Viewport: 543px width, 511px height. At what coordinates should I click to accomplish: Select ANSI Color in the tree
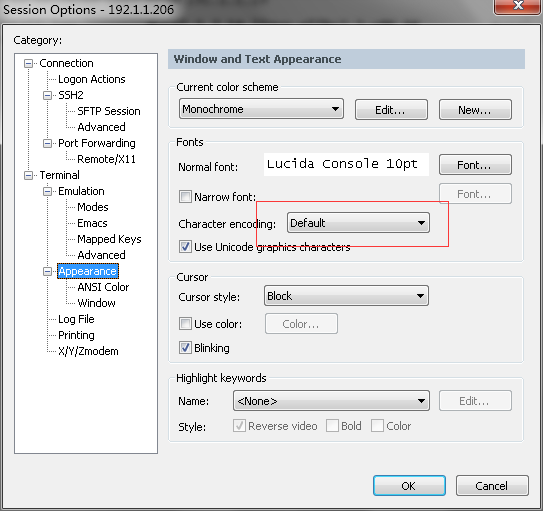coord(103,287)
